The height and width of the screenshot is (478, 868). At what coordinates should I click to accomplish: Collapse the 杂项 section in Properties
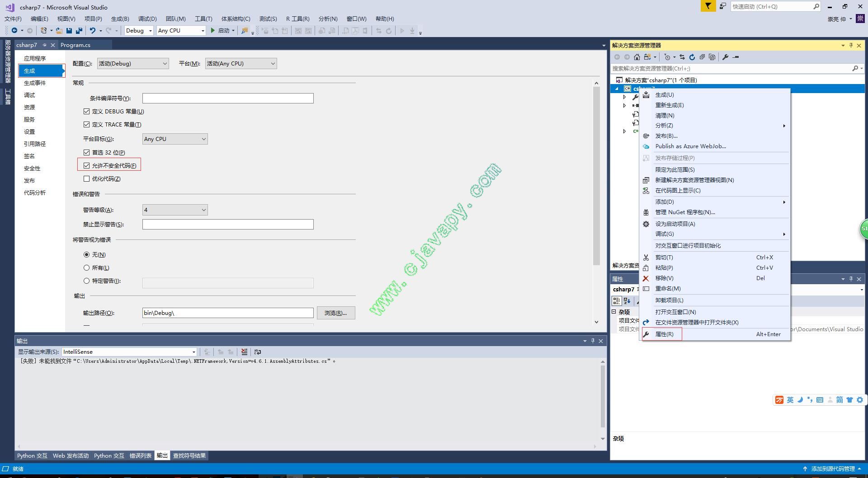(x=614, y=312)
